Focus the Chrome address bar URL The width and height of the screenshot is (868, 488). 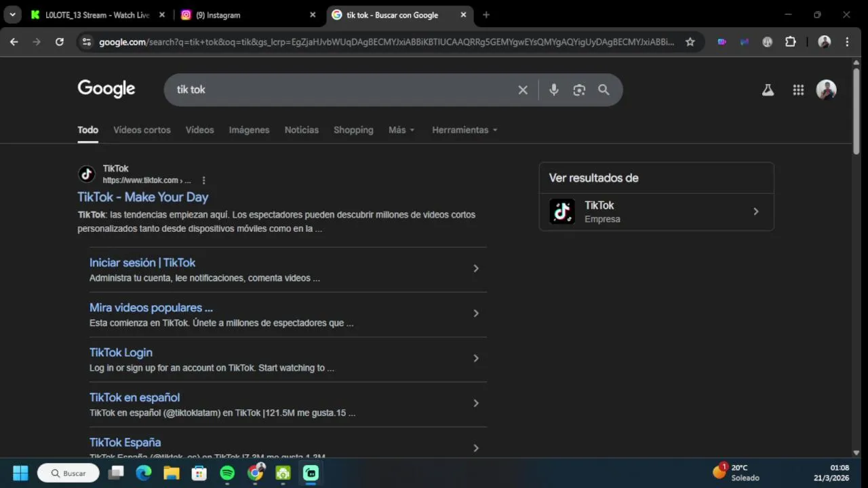pos(387,42)
